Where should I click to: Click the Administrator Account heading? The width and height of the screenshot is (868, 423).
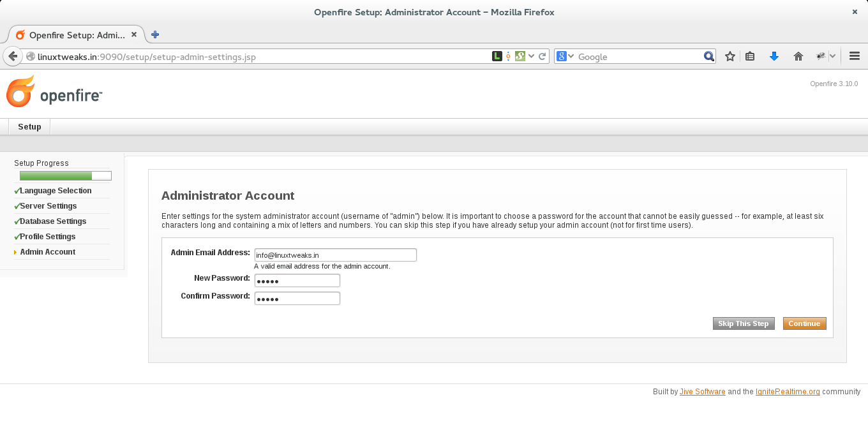coord(228,196)
